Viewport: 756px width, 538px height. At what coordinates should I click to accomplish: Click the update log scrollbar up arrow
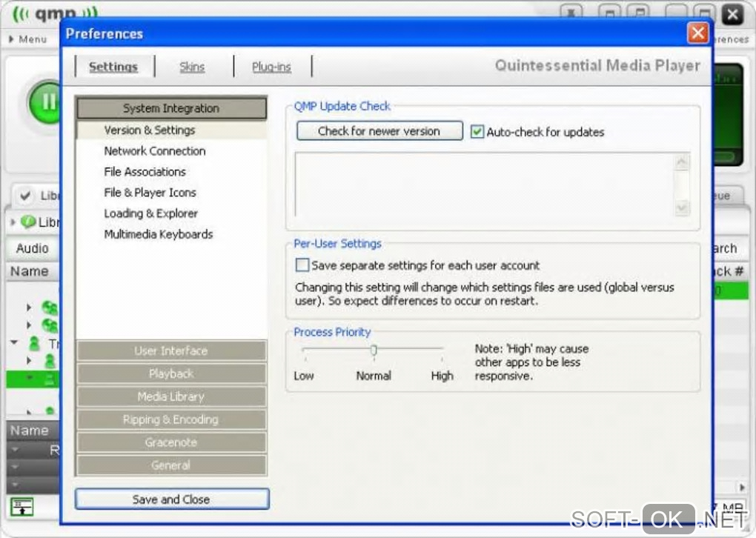pyautogui.click(x=682, y=162)
